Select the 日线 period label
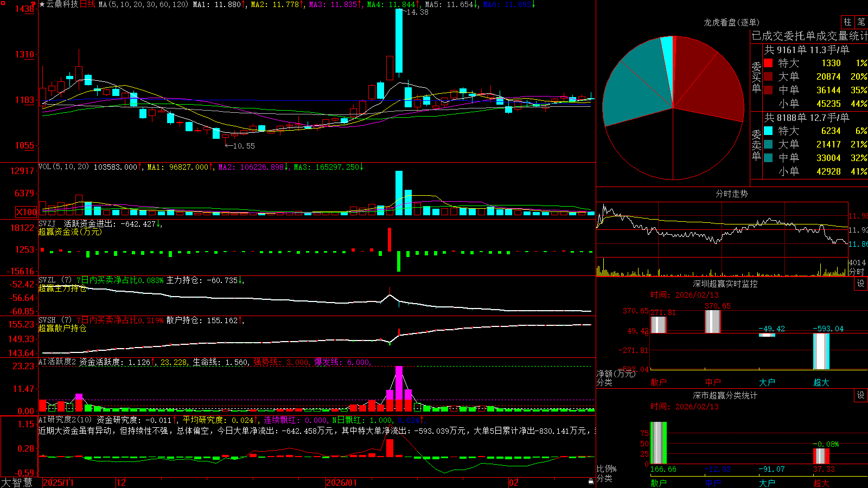This screenshot has width=868, height=488. point(87,4)
